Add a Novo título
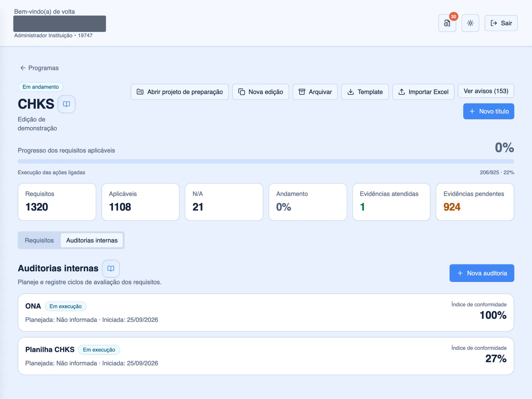Screen dimensions: 532x399 (489, 111)
